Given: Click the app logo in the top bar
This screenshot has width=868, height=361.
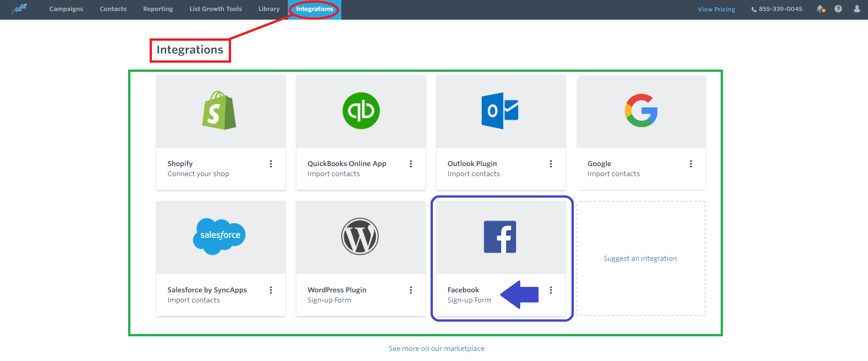Looking at the screenshot, I should tap(19, 9).
